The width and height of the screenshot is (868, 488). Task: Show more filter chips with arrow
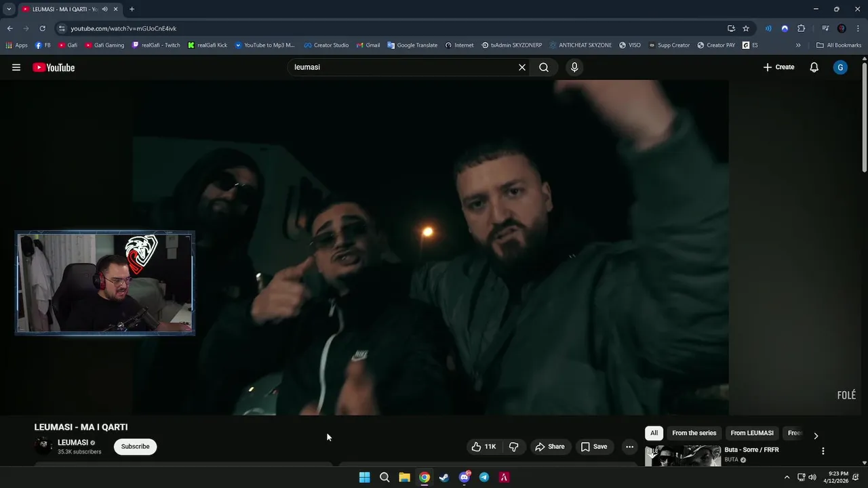pos(816,436)
